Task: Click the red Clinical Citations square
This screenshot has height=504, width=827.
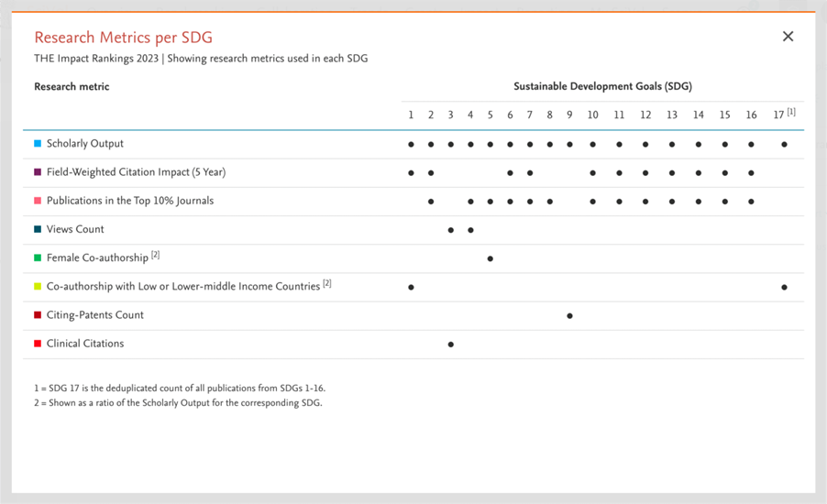Action: point(38,344)
